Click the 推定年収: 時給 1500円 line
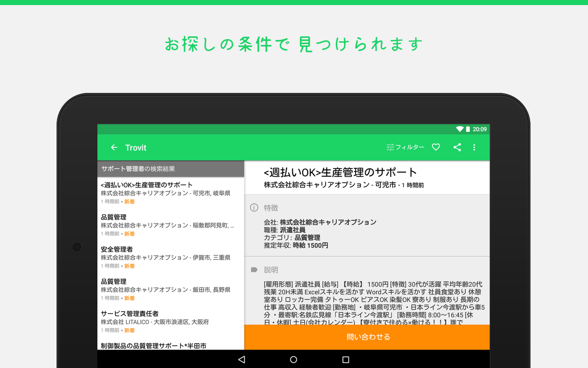 click(x=296, y=246)
